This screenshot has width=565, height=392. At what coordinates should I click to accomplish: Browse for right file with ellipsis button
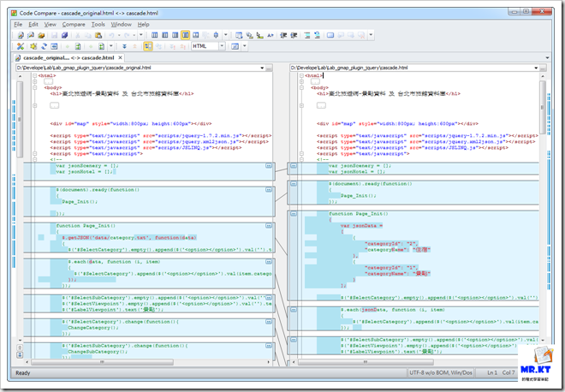coord(544,67)
